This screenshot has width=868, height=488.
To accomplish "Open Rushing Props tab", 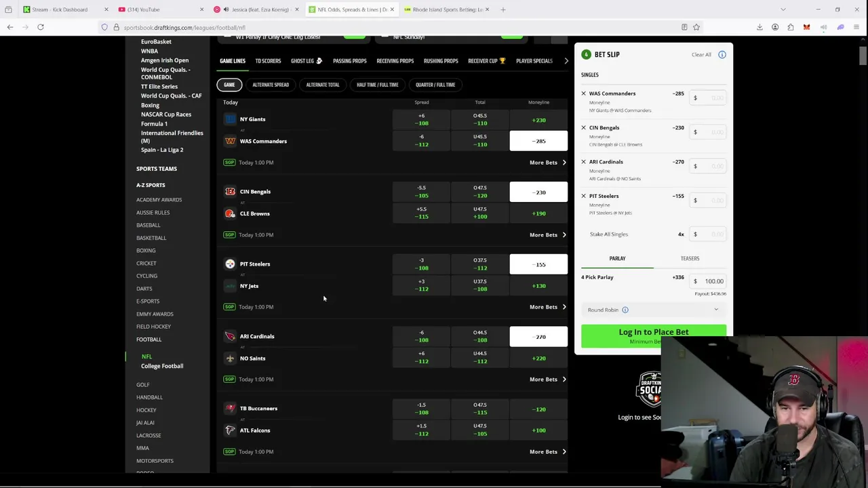I will pos(441,61).
